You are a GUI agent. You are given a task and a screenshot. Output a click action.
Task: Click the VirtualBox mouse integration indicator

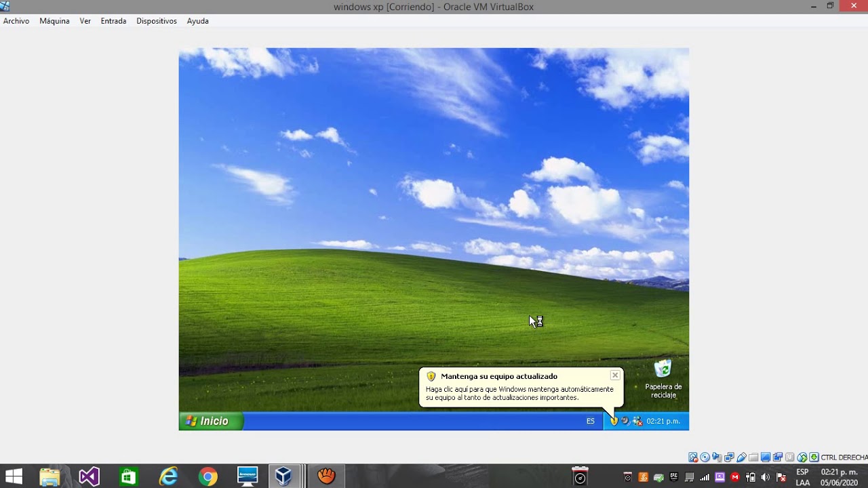click(802, 457)
